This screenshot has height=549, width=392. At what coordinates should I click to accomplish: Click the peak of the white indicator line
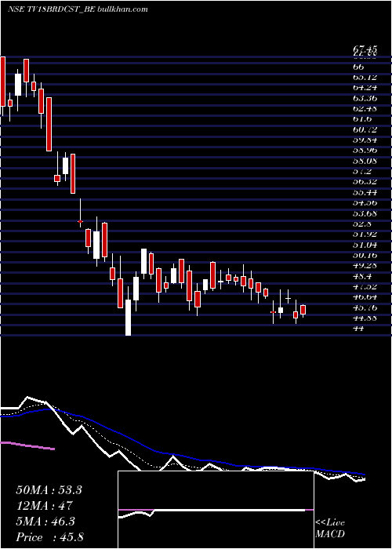pyautogui.click(x=28, y=398)
